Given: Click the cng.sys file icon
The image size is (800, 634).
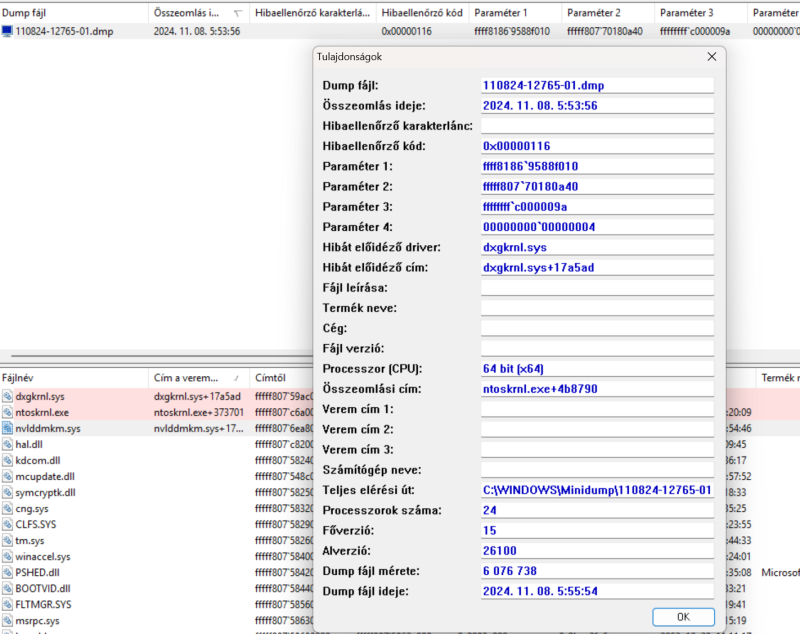Looking at the screenshot, I should (x=7, y=509).
